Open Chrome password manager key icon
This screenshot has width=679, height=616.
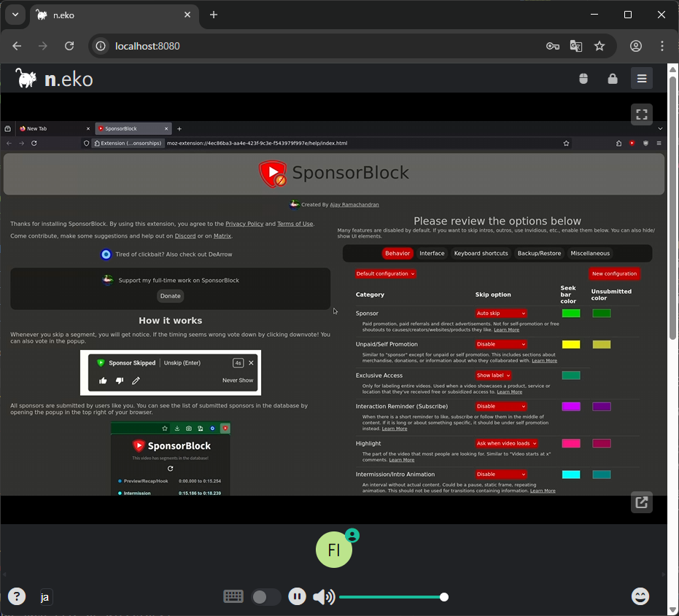coord(553,46)
